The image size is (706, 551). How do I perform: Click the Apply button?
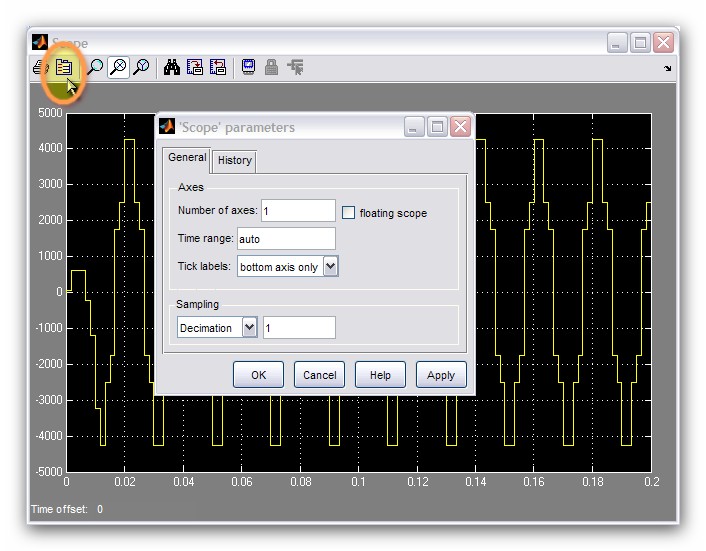tap(440, 375)
